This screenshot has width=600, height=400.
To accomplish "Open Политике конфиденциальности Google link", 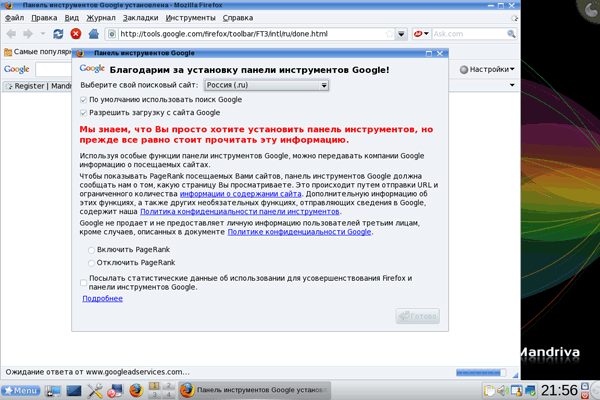I will [299, 232].
